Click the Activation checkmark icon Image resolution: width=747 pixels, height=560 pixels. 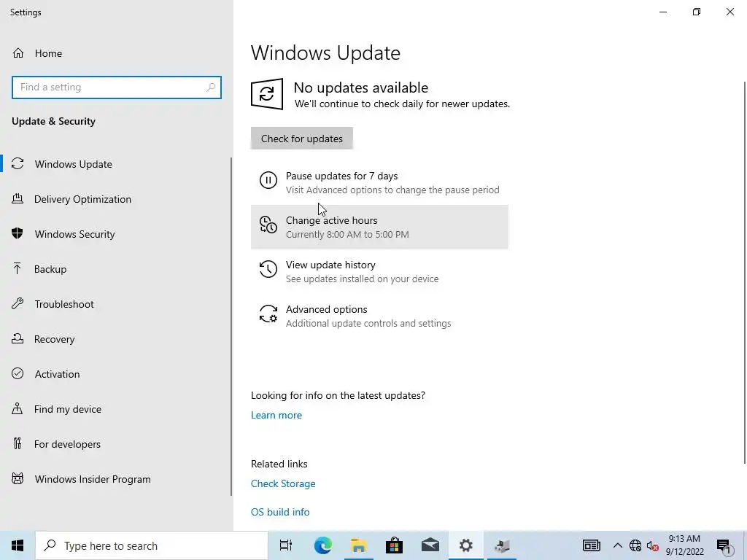(x=18, y=374)
